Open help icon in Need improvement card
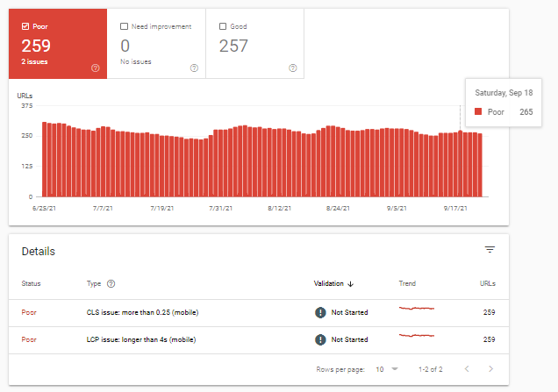 point(194,68)
